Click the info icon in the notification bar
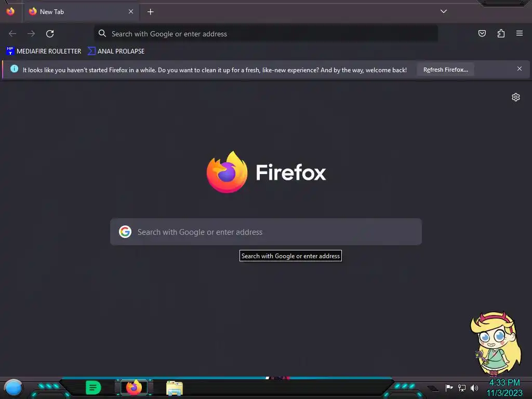 [x=14, y=69]
